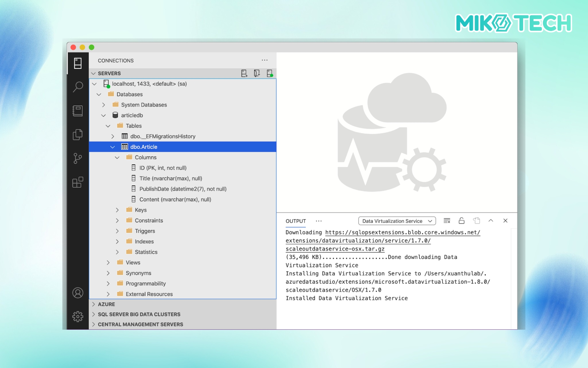Open Data Virtualization Service output dropdown
The image size is (588, 368).
(397, 221)
